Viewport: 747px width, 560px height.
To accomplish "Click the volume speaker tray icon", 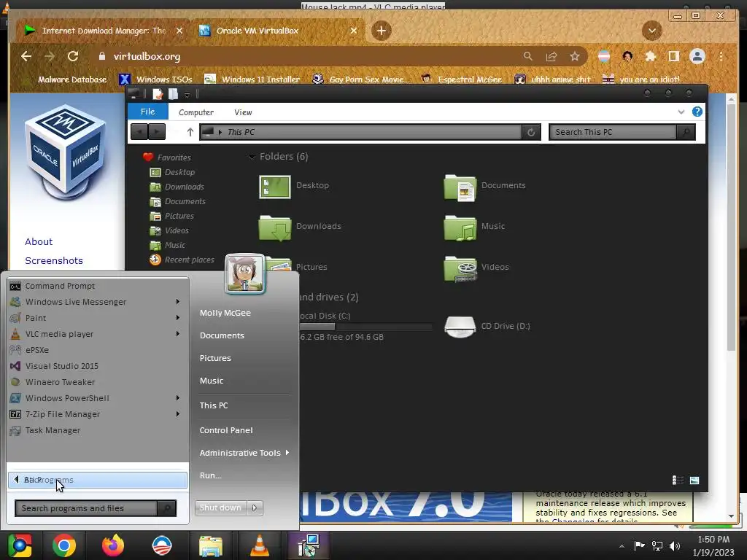I will tap(675, 545).
